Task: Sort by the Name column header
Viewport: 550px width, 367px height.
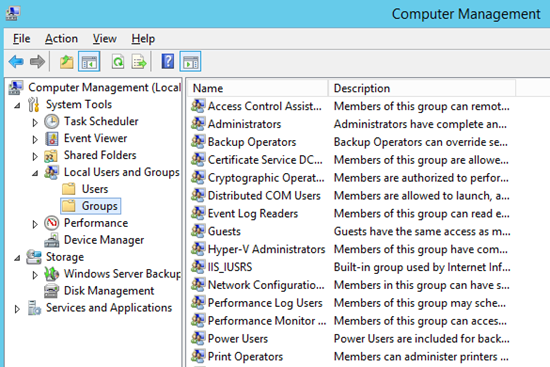Action: (x=257, y=88)
